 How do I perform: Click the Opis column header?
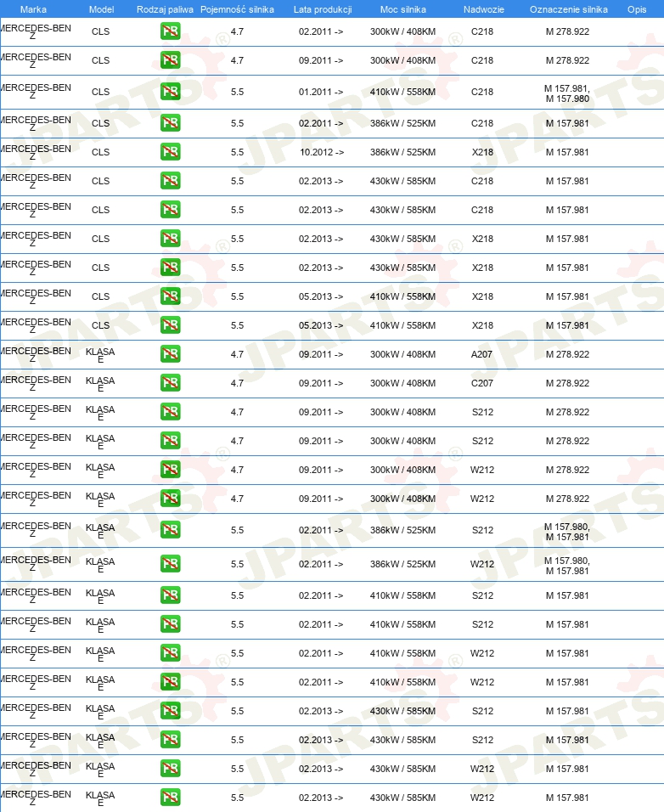click(637, 9)
